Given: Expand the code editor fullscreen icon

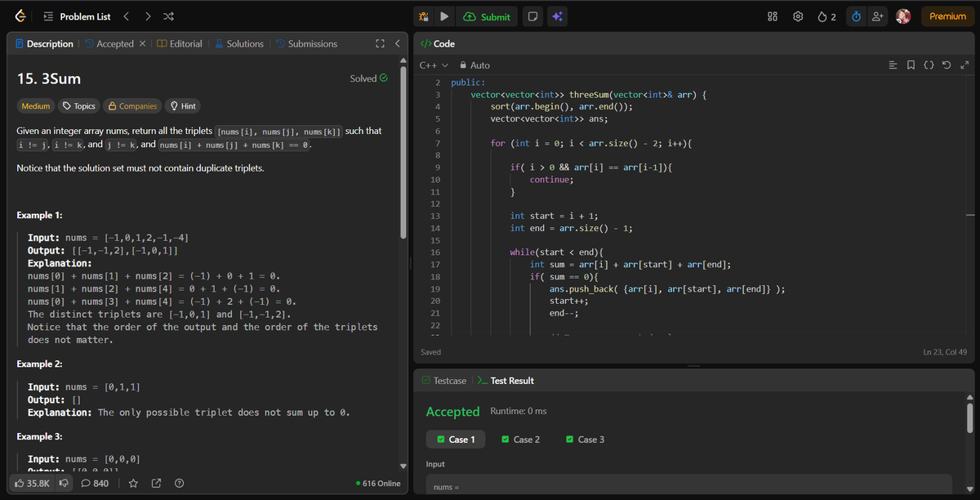Looking at the screenshot, I should 964,65.
